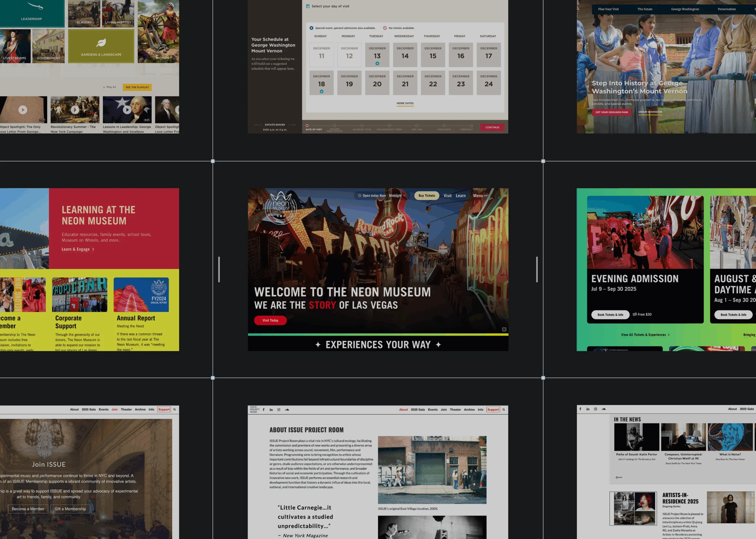Click the sword icon on Leadership tile

pos(35,6)
